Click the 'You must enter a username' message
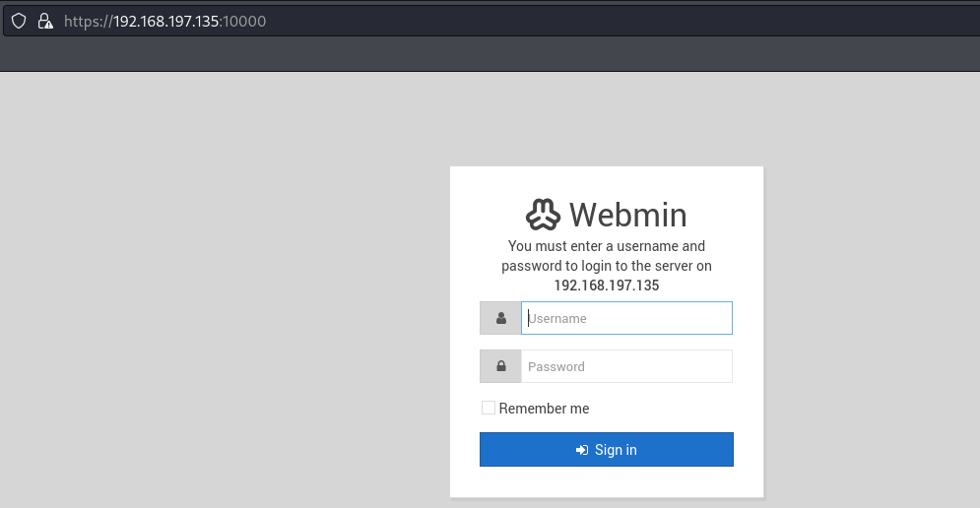This screenshot has height=508, width=980. coord(607,256)
